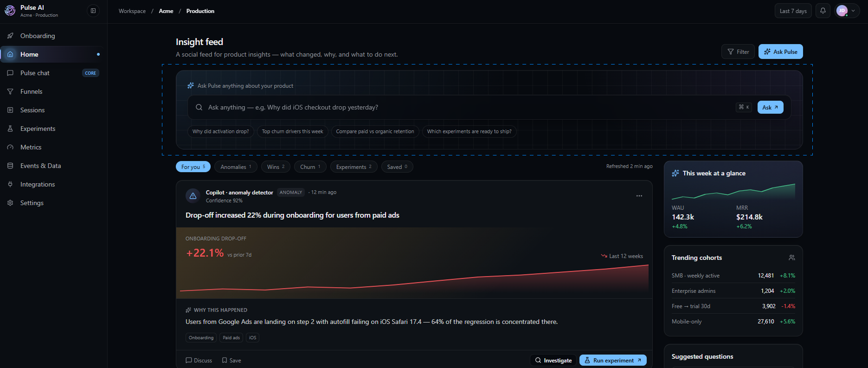
Task: Select the Free → trial 30d cohort row
Action: (x=733, y=306)
